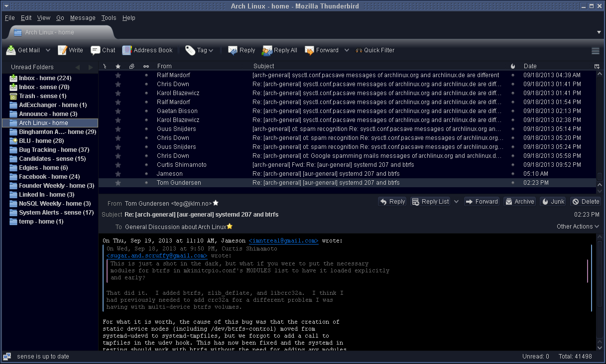Open the Edit menu
Screen dimensions: 606x364
point(26,18)
